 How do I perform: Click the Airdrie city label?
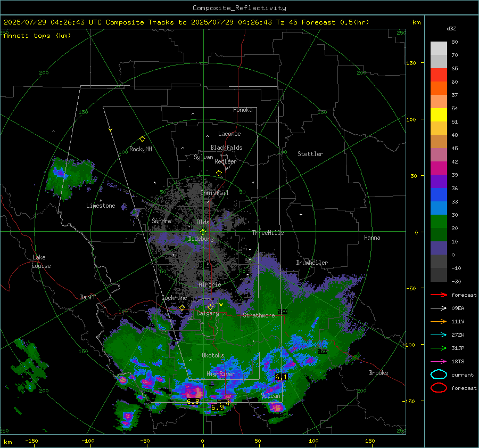point(210,284)
